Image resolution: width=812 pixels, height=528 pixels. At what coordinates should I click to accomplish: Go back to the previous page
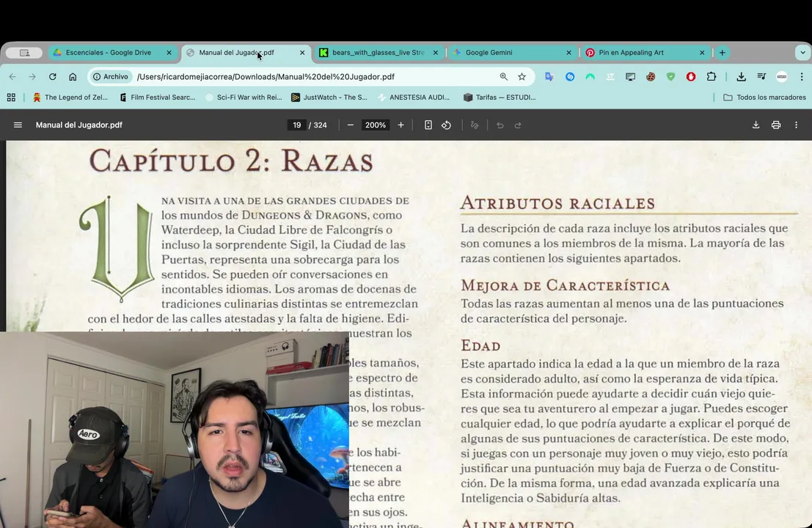[x=12, y=76]
